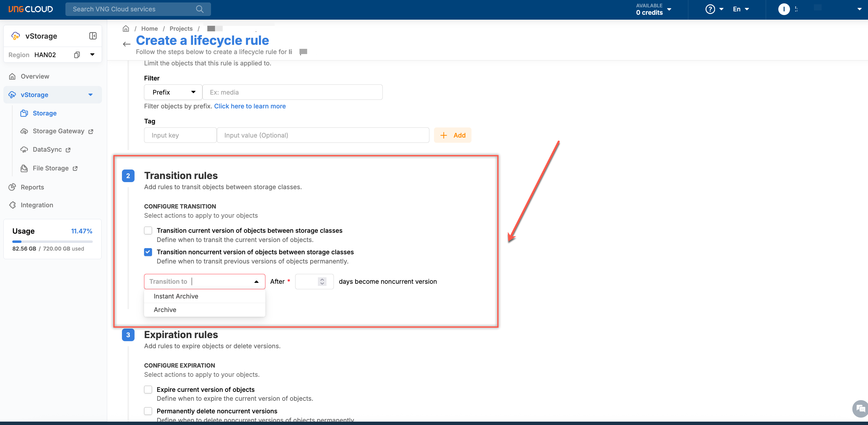Choose Archive from the transition list
The height and width of the screenshot is (425, 868).
click(x=165, y=310)
